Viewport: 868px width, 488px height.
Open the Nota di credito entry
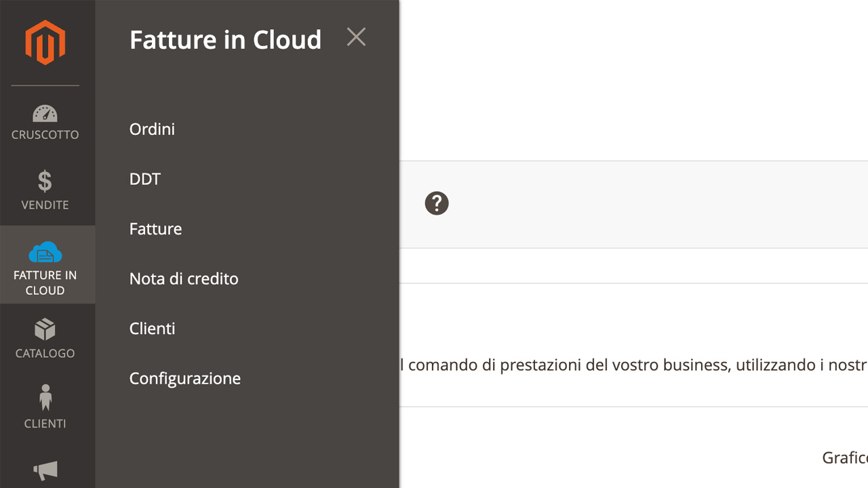point(184,279)
